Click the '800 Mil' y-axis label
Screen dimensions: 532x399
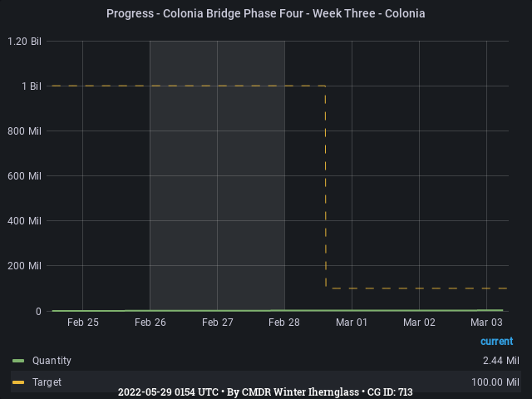click(x=24, y=131)
